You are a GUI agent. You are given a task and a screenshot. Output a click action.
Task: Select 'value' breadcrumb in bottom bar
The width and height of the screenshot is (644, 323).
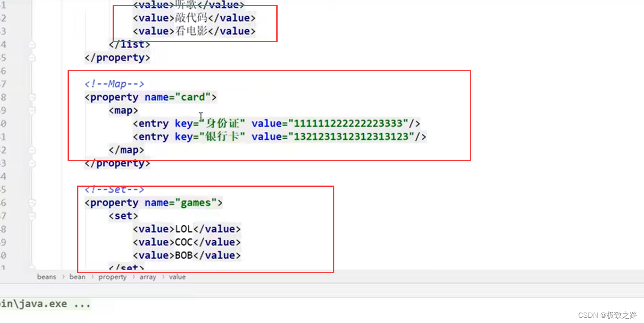coord(177,277)
